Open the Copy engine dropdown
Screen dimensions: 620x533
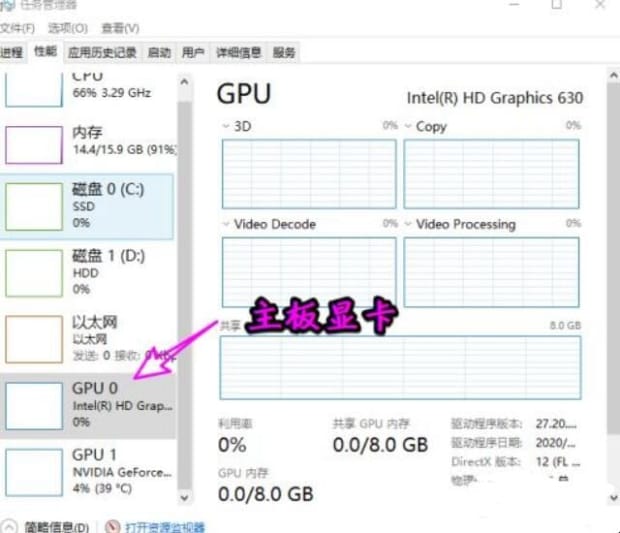click(x=408, y=126)
